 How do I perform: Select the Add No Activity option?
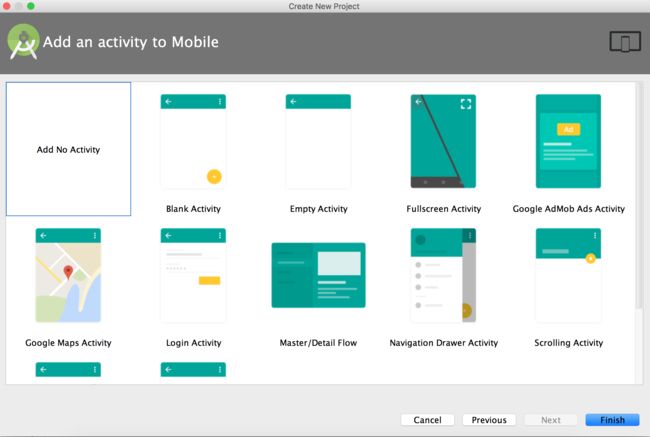point(68,149)
